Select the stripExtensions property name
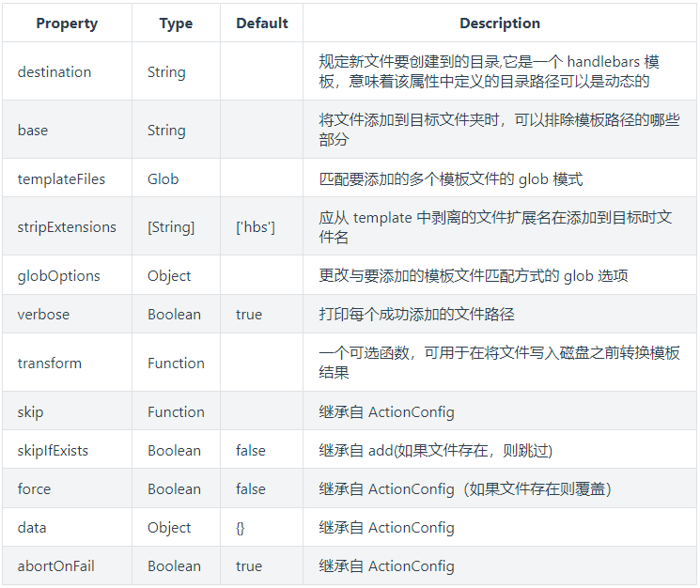This screenshot has width=700, height=588. [x=67, y=227]
